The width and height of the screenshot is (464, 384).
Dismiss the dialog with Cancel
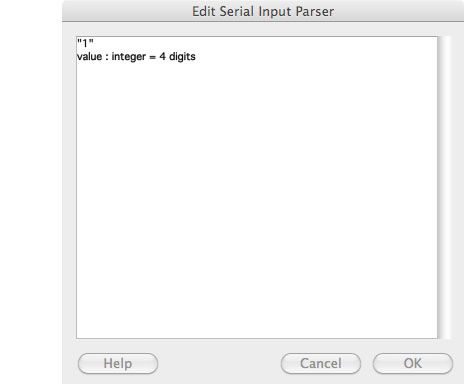tap(321, 363)
